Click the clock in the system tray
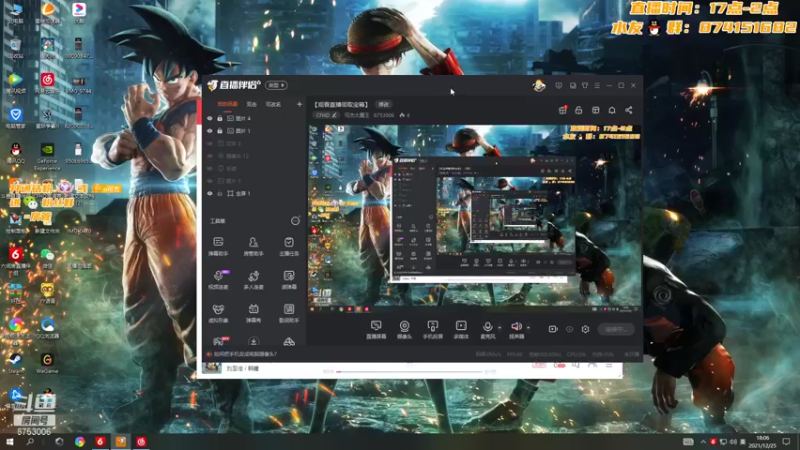Viewport: 800px width, 450px height. [762, 441]
